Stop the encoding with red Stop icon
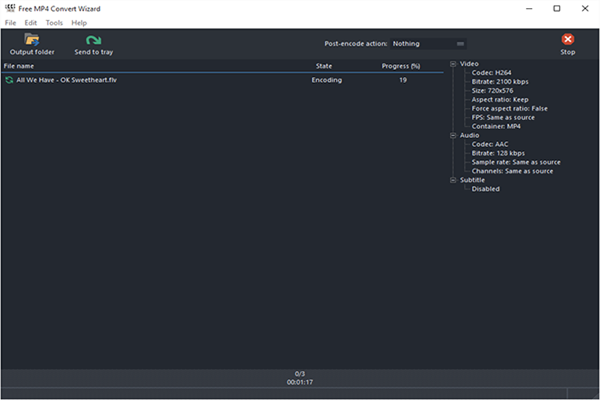This screenshot has height=400, width=600. click(x=567, y=40)
